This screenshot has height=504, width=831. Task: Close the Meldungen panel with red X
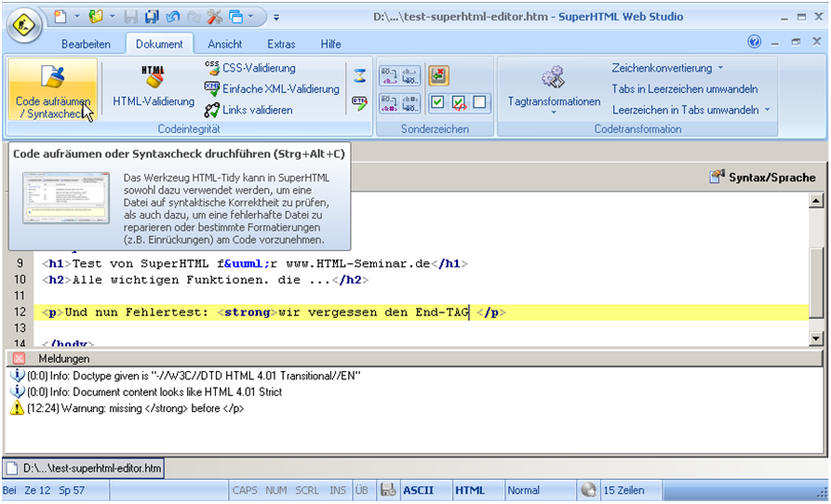[19, 358]
